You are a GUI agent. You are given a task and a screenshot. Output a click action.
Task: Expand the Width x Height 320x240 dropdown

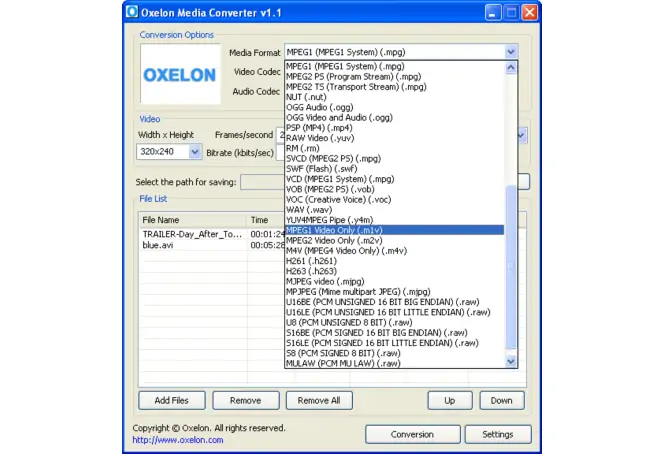pyautogui.click(x=195, y=152)
